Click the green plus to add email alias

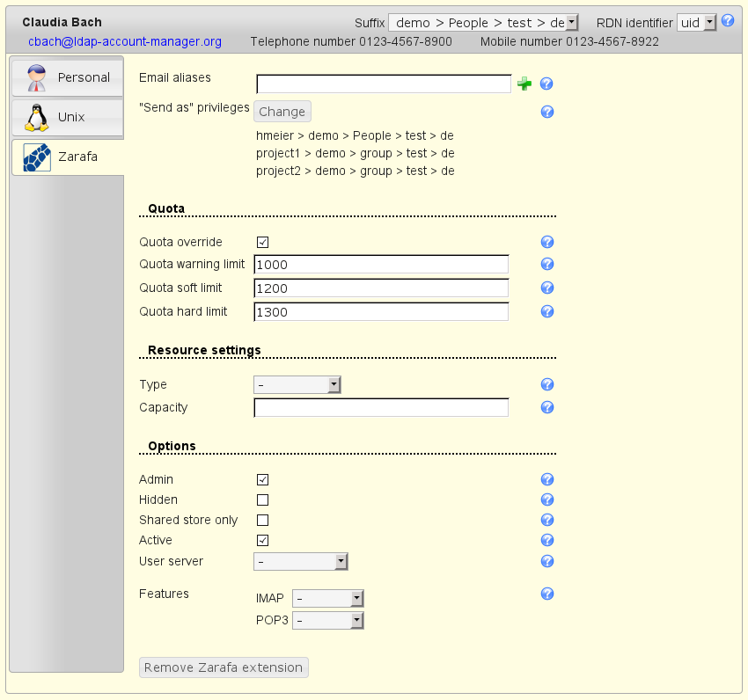(524, 84)
